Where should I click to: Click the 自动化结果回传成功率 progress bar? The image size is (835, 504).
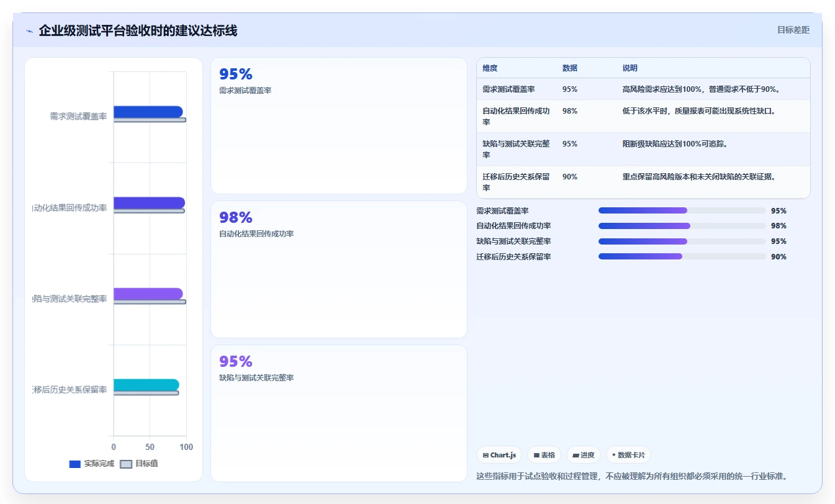point(682,226)
